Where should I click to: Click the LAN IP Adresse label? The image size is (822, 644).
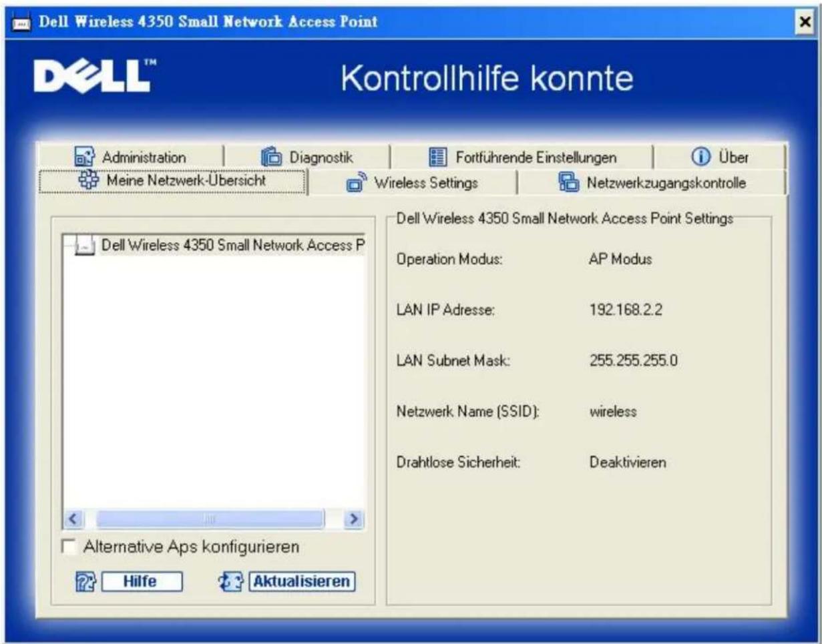click(445, 310)
